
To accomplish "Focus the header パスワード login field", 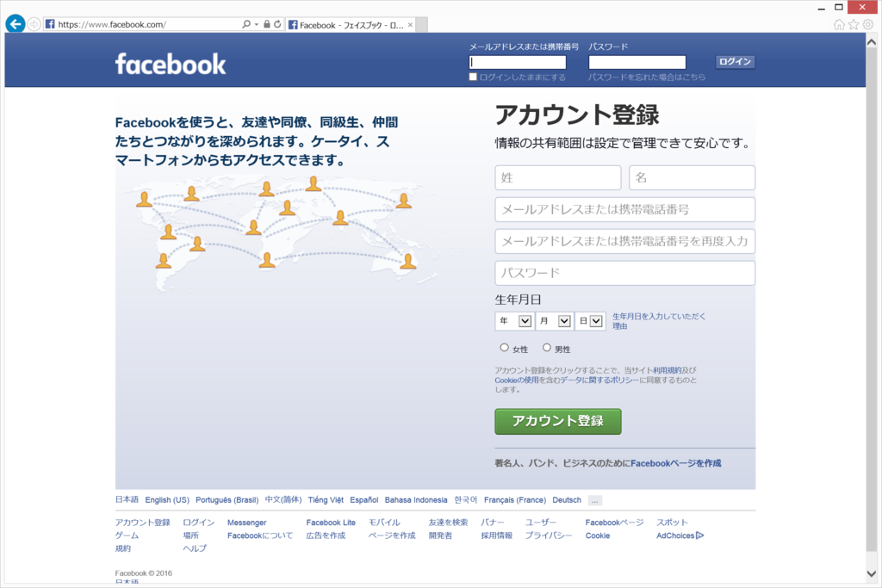I will click(637, 62).
